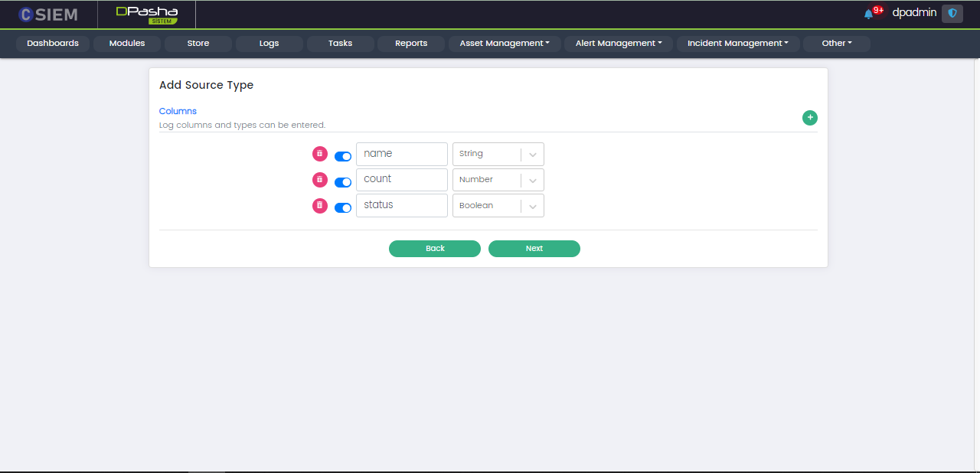980x473 pixels.
Task: Click the CSIEM logo
Action: [x=48, y=15]
